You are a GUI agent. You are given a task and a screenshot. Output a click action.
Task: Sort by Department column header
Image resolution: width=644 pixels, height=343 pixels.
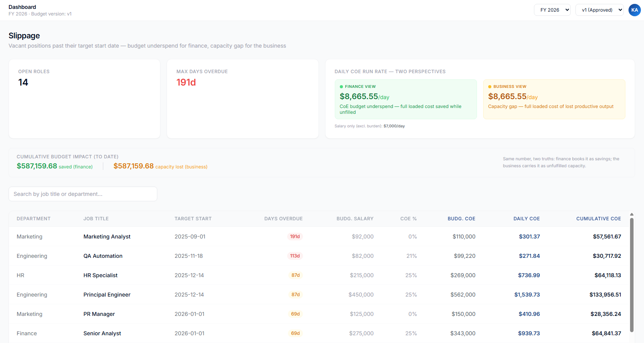click(x=34, y=219)
